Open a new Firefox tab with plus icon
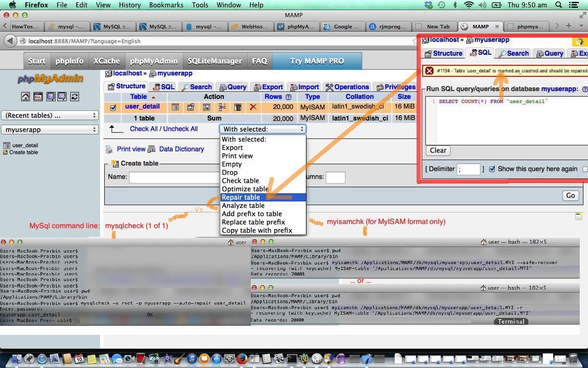 pos(569,26)
